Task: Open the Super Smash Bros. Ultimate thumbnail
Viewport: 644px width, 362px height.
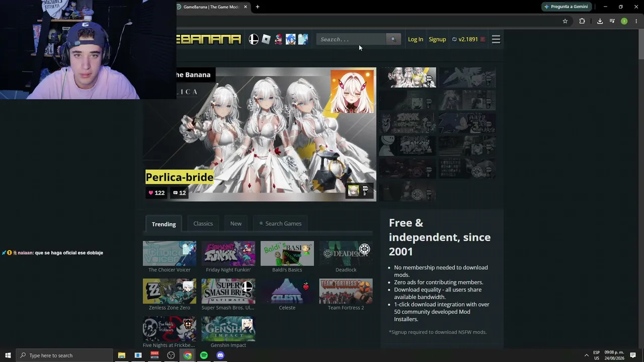Action: tap(228, 291)
